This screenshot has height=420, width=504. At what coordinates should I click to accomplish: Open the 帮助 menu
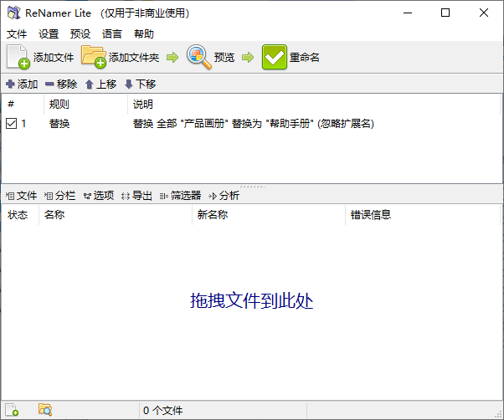144,33
